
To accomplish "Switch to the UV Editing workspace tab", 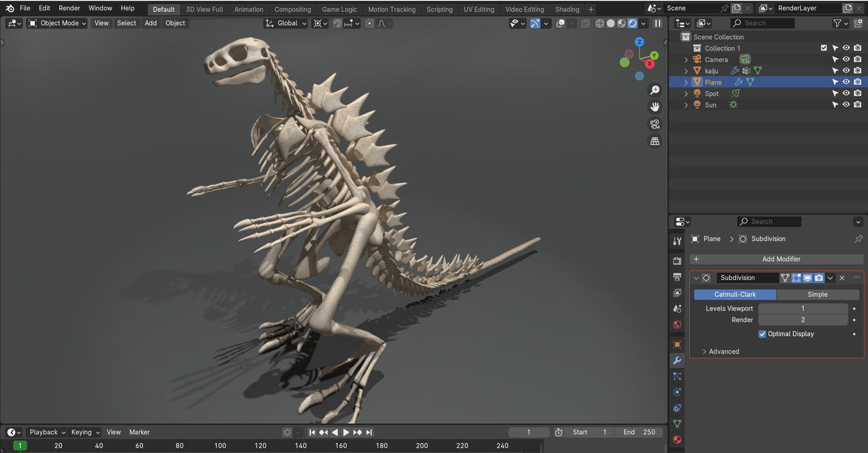I will tap(478, 9).
